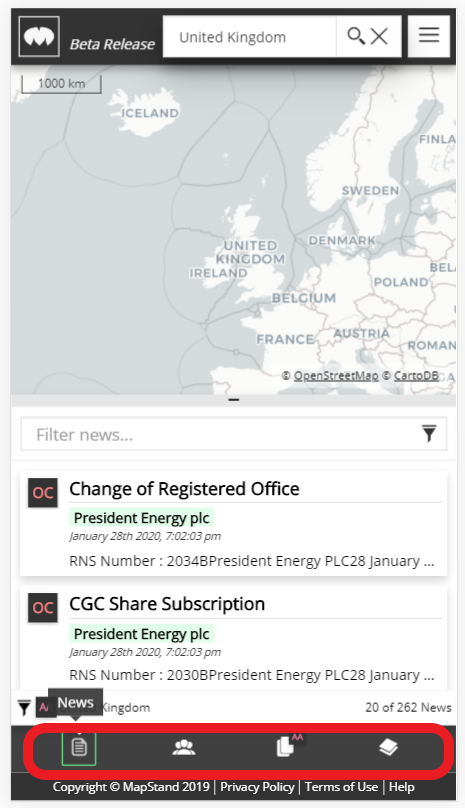Open the documents tab icon
465x808 pixels.
tap(285, 747)
